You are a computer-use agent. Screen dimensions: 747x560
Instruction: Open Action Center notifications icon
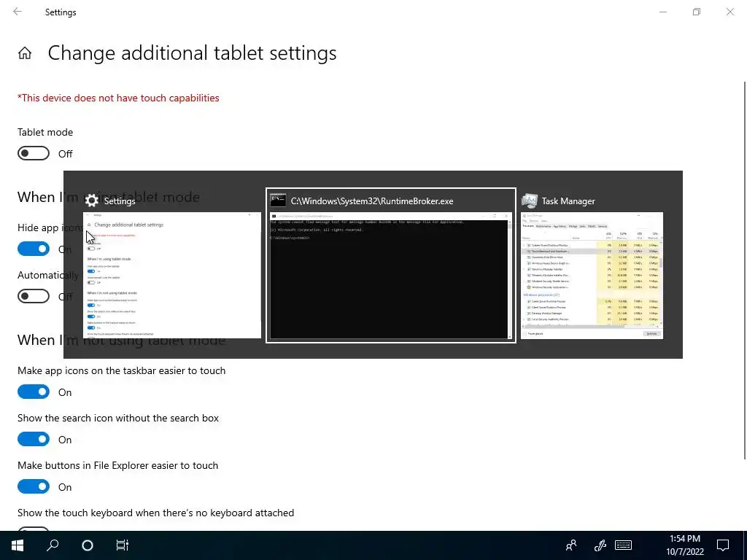pyautogui.click(x=723, y=545)
